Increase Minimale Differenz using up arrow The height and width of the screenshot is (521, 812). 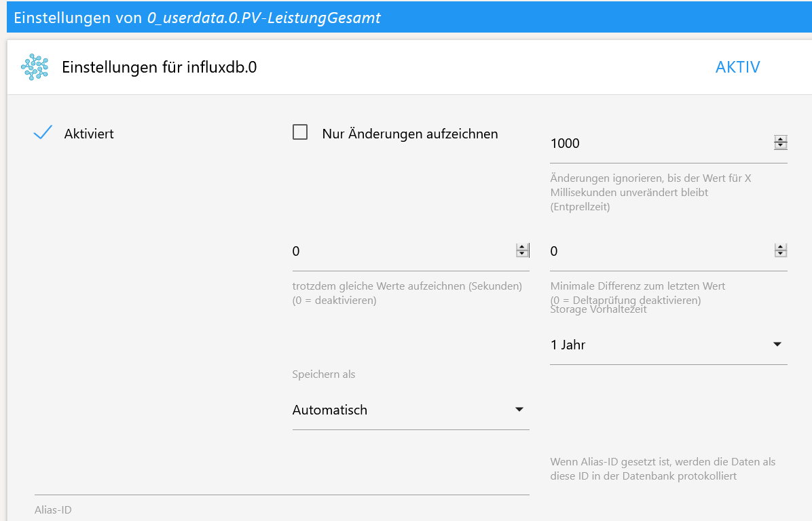pyautogui.click(x=781, y=248)
